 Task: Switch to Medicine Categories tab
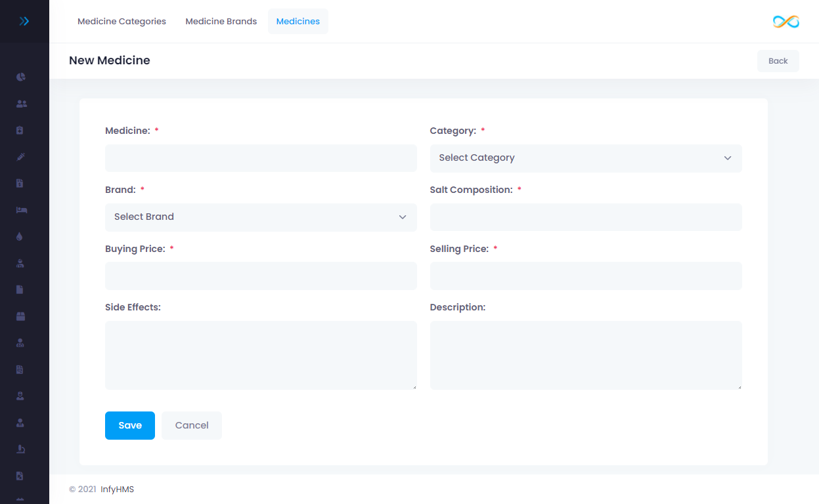click(x=122, y=22)
